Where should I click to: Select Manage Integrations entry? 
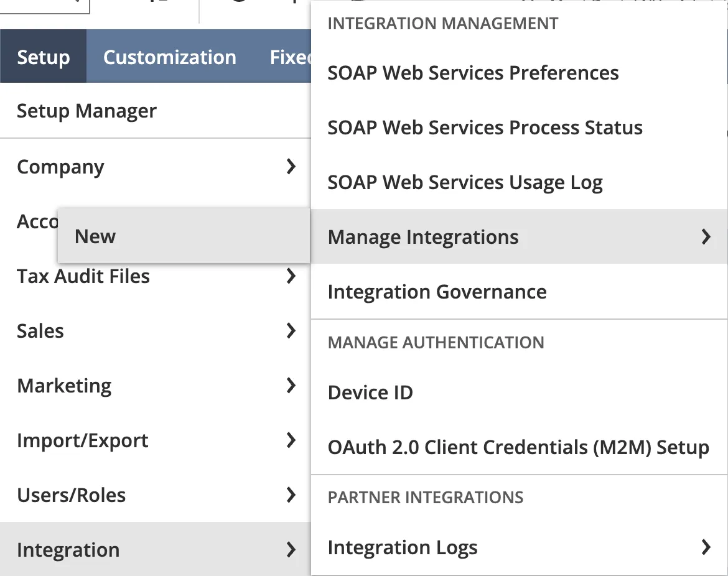pos(519,237)
